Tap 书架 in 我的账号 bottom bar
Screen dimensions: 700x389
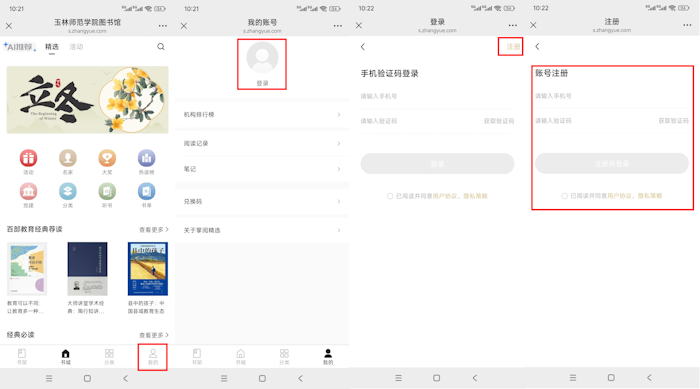[197, 356]
